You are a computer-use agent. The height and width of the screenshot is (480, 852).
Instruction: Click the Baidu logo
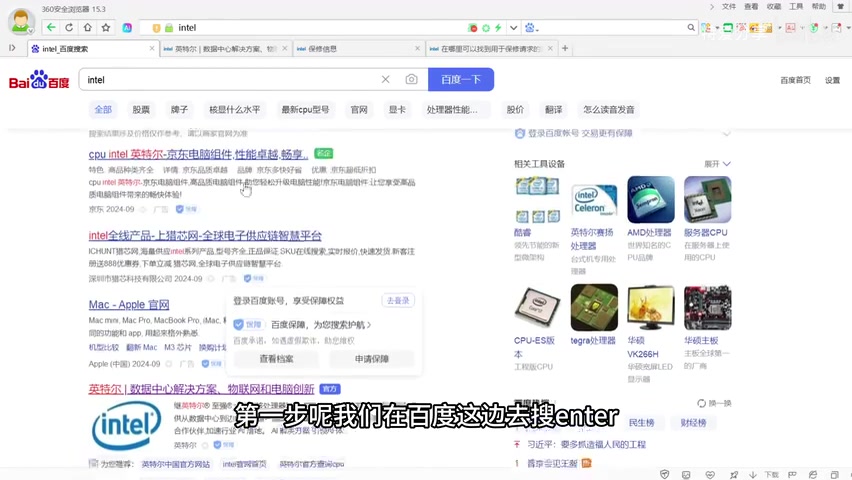pyautogui.click(x=39, y=79)
